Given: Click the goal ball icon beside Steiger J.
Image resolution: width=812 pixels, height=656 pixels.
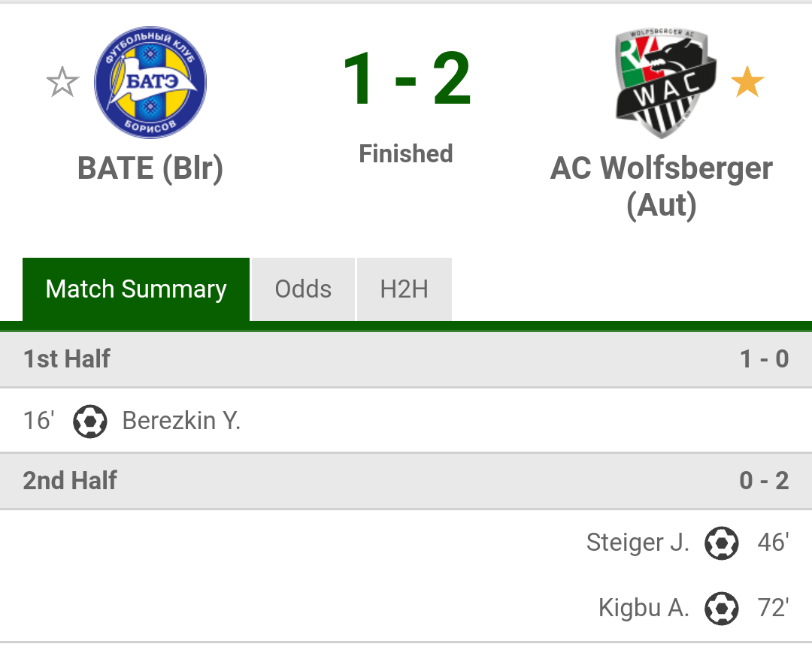Looking at the screenshot, I should click(721, 543).
